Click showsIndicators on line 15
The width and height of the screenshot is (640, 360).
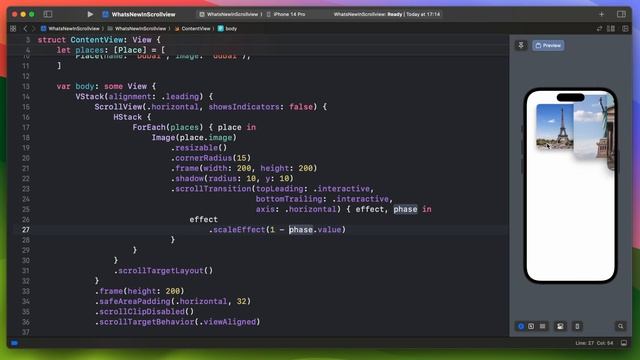tap(244, 107)
